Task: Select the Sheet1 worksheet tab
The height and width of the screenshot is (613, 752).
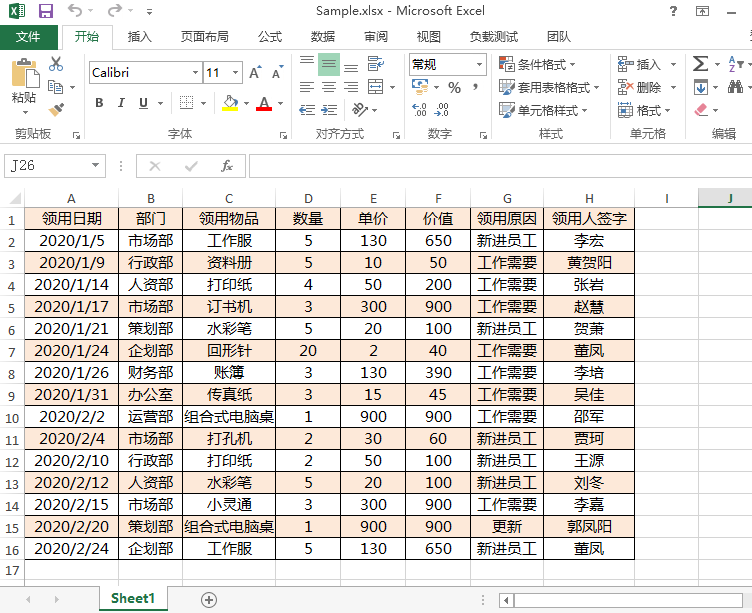Action: [x=133, y=599]
